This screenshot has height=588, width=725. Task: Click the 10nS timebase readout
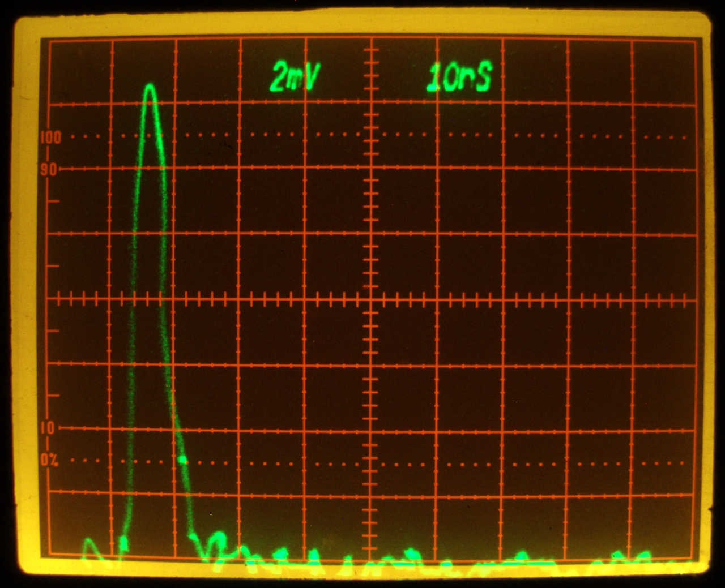pyautogui.click(x=458, y=78)
